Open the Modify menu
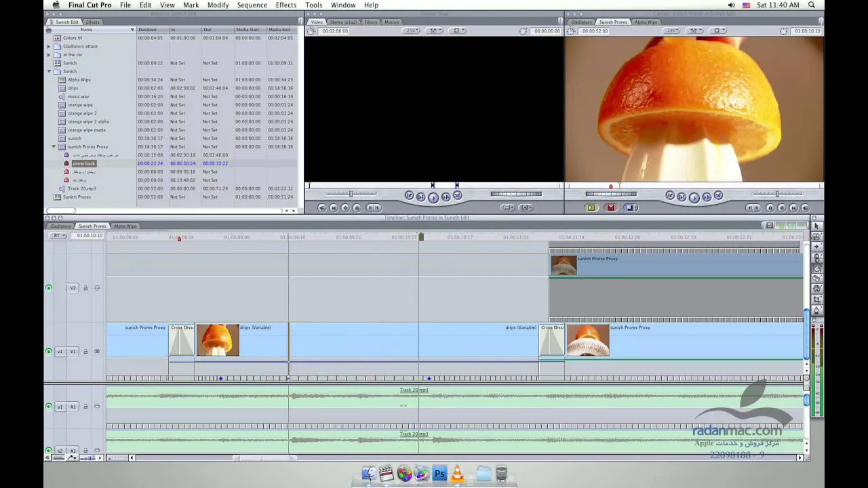The image size is (868, 488). pyautogui.click(x=218, y=5)
